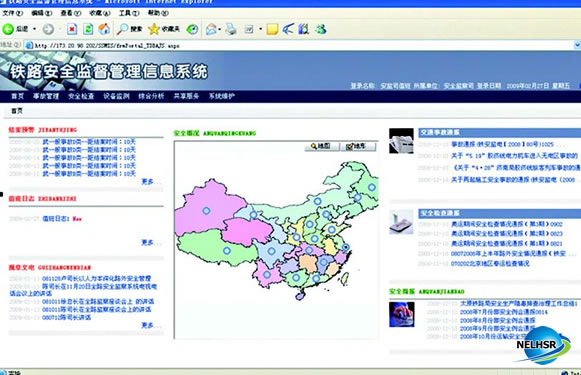Click the page icon in address bar
This screenshot has width=581, height=375.
click(29, 46)
